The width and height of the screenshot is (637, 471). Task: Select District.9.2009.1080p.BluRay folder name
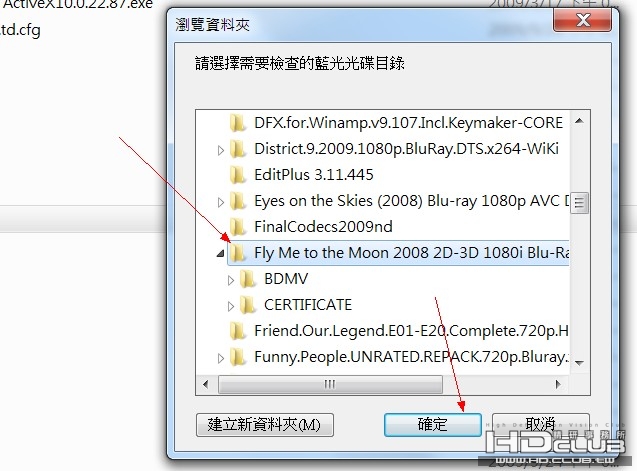(x=406, y=149)
